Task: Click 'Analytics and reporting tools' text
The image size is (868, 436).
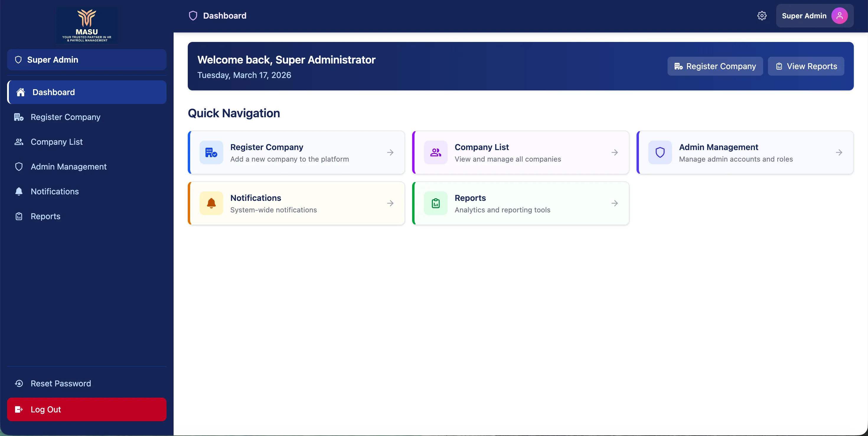Action: pos(502,210)
